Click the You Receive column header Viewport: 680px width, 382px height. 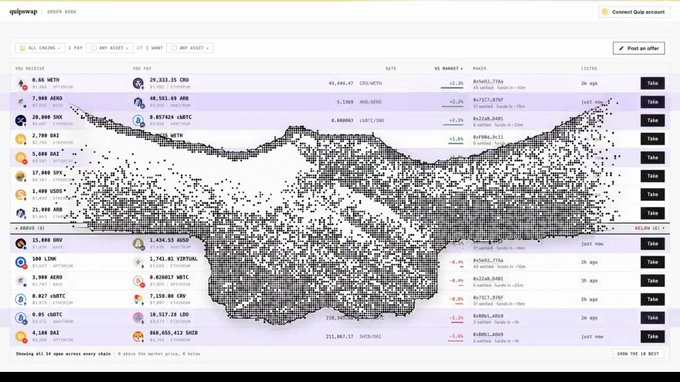pos(30,69)
